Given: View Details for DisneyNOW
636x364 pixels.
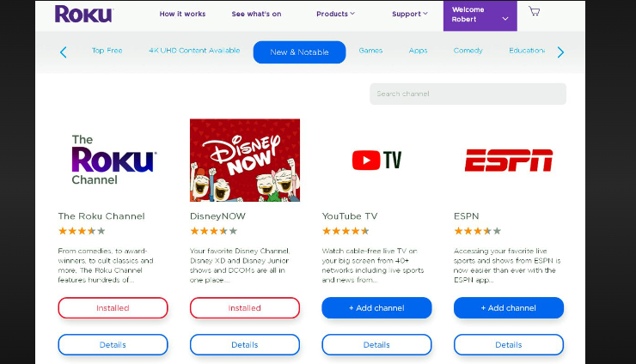Looking at the screenshot, I should [x=245, y=345].
